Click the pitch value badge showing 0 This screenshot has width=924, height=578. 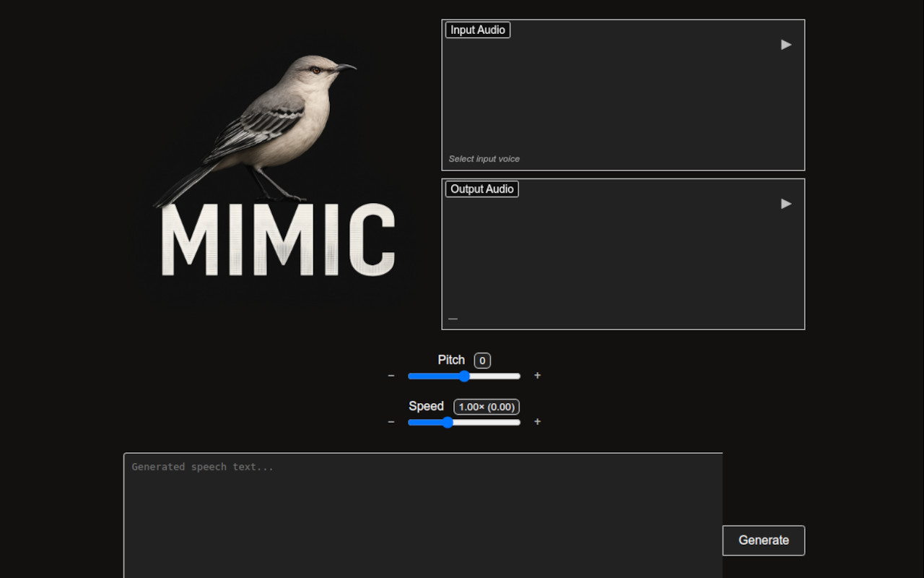[x=481, y=361]
